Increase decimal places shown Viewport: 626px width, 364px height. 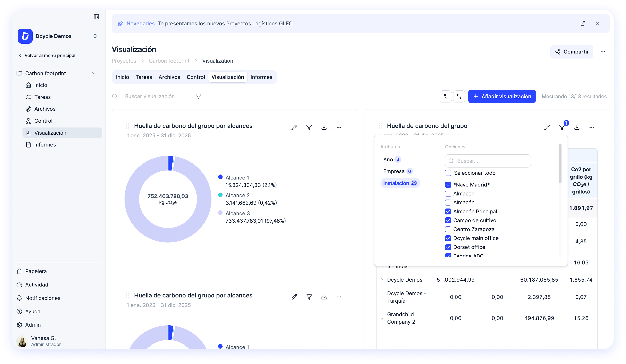(x=459, y=96)
